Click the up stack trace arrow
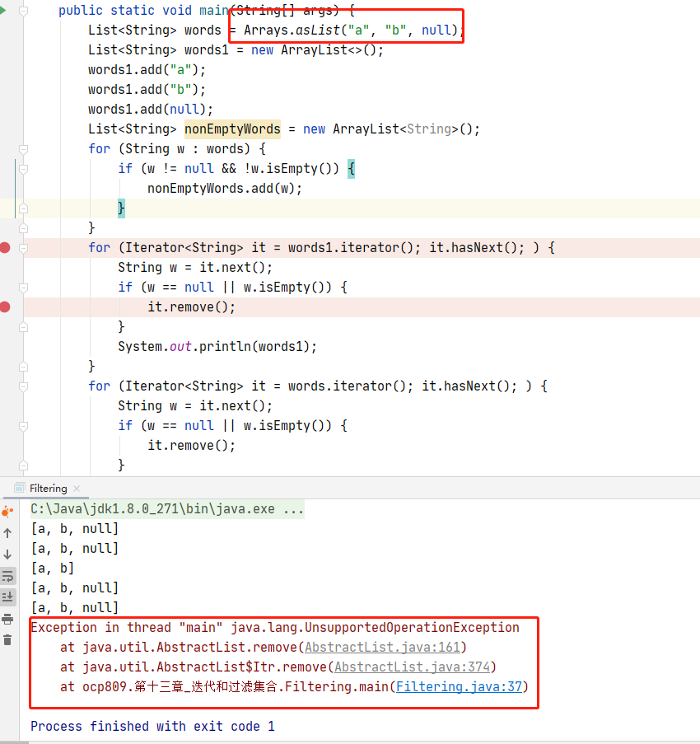The image size is (700, 744). pos(7,533)
